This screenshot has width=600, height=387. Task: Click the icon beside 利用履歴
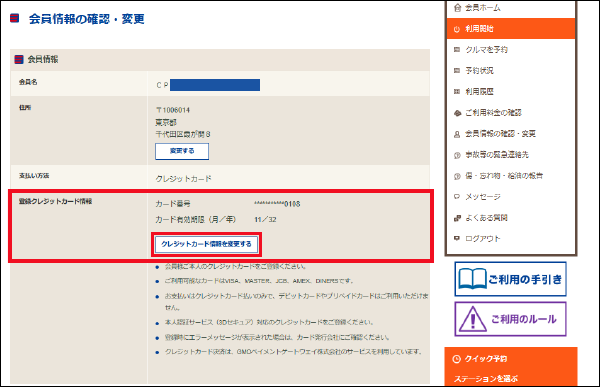pos(457,92)
